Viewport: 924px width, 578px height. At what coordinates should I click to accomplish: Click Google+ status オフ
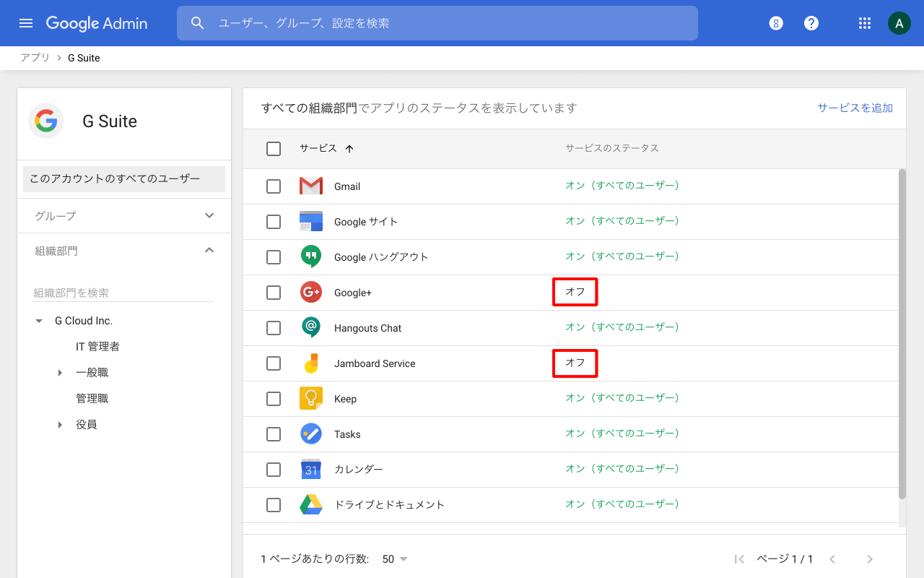575,292
